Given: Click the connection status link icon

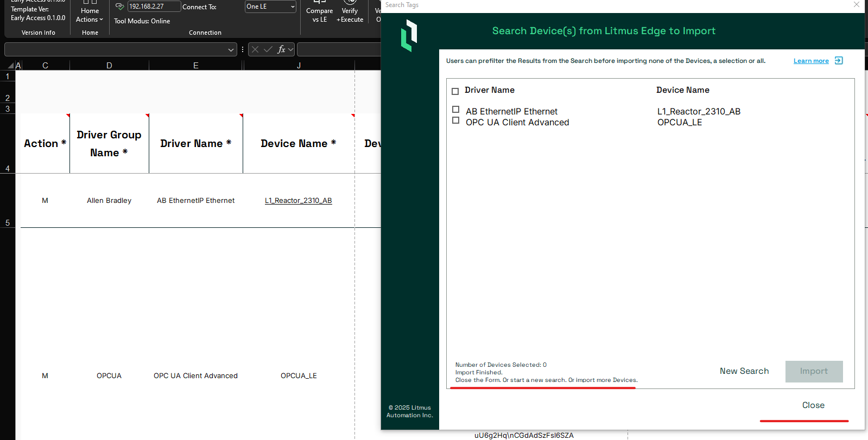Looking at the screenshot, I should pyautogui.click(x=120, y=7).
